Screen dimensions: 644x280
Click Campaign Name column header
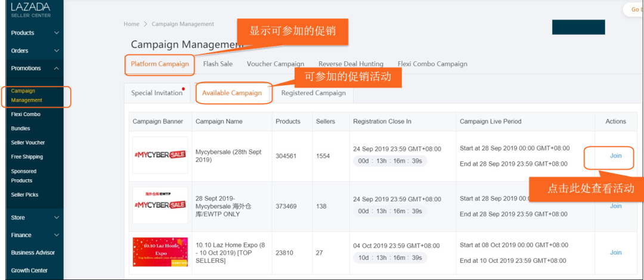(x=219, y=122)
